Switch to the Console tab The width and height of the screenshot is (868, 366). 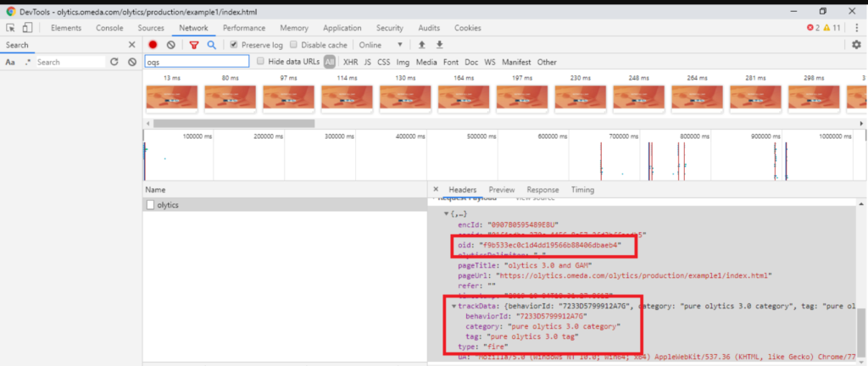point(109,28)
